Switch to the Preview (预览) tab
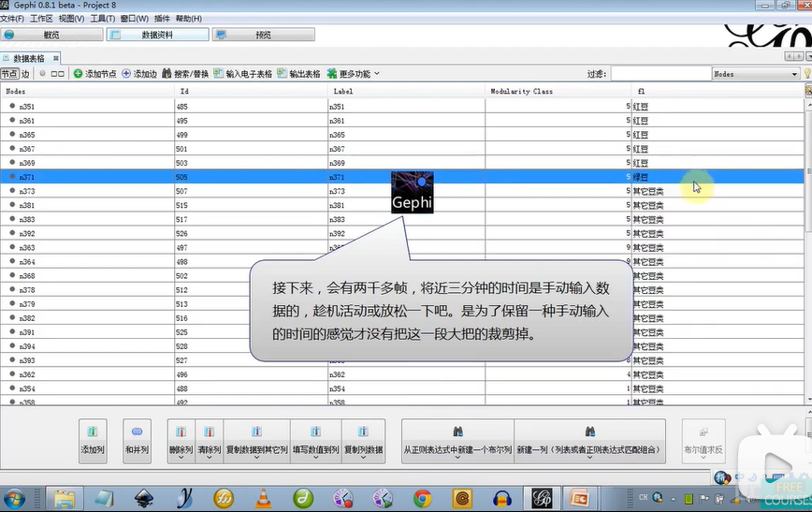Viewport: 812px width, 512px height. point(263,35)
